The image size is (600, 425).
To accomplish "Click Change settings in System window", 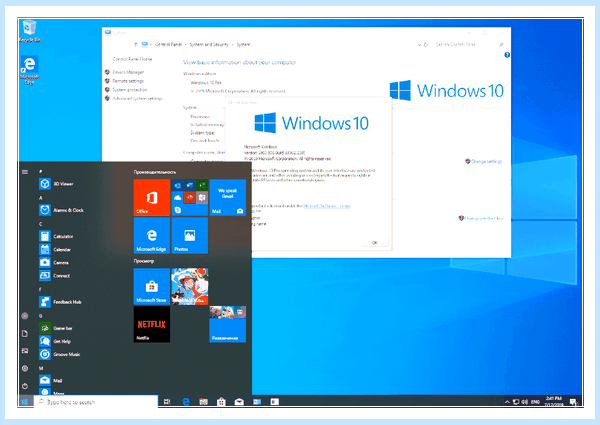I will pyautogui.click(x=486, y=161).
